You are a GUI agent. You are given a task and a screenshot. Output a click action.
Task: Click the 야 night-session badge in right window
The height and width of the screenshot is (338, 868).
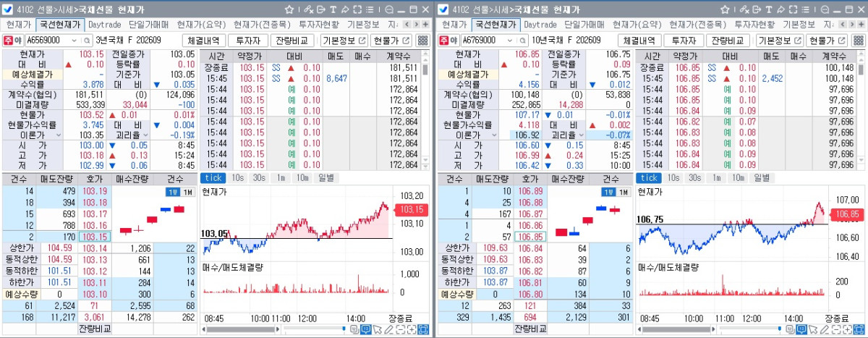click(452, 41)
